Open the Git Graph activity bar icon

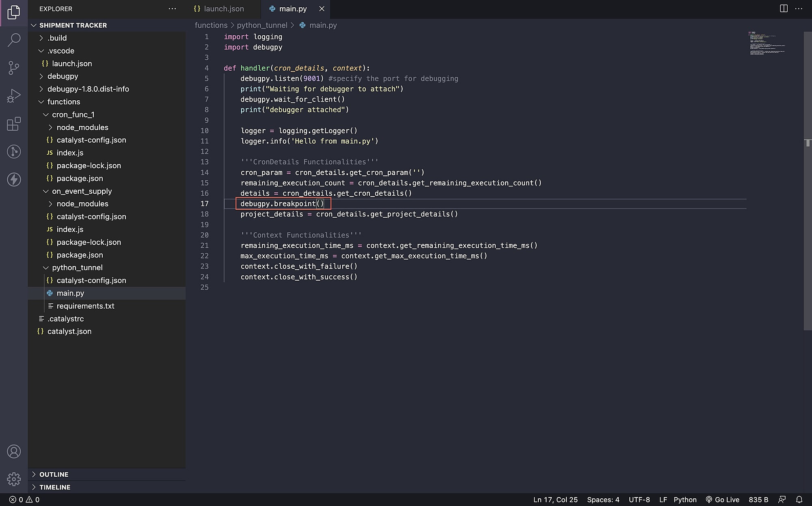point(14,151)
